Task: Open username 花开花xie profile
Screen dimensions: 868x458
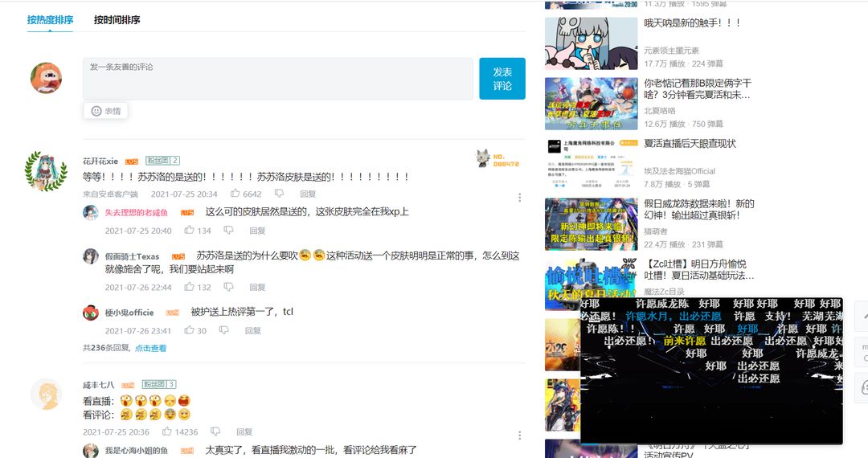Action: (100, 161)
